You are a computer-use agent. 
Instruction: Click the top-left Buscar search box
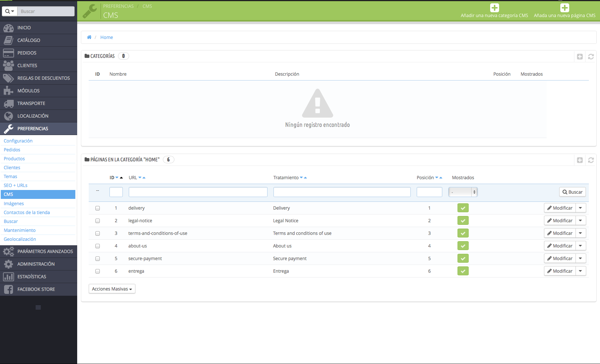click(46, 12)
